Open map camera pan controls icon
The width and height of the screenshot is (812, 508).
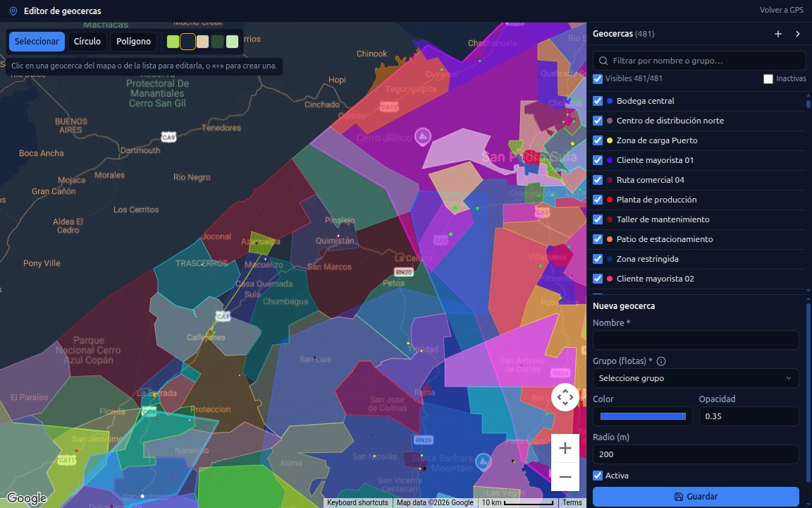565,398
